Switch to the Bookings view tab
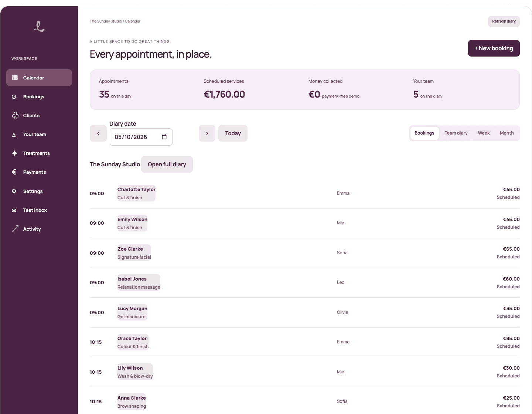The height and width of the screenshot is (414, 532). [424, 133]
